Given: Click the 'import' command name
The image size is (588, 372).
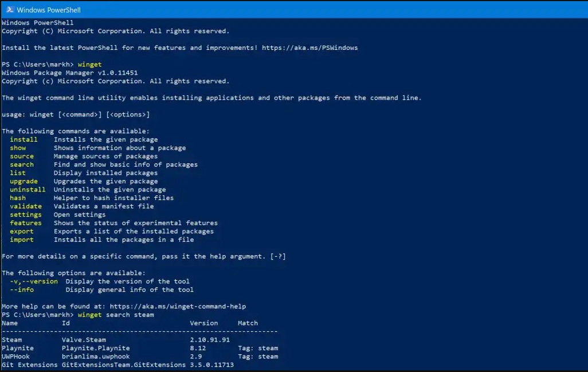Looking at the screenshot, I should (22, 240).
